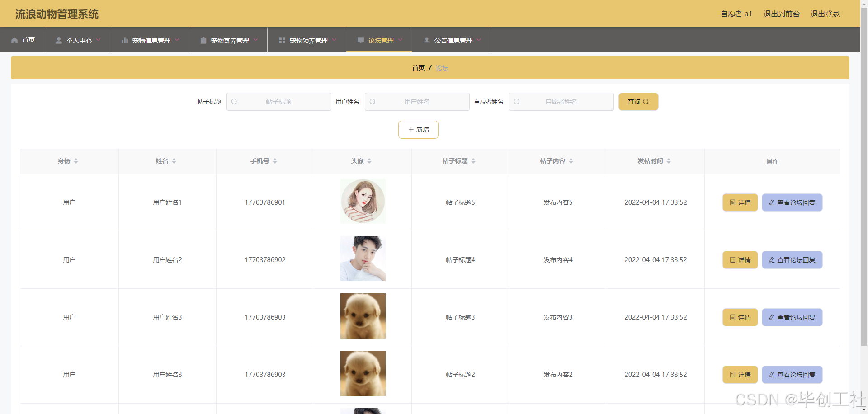Expand the 公告信息管理 menu chevron
This screenshot has height=414, width=868.
tap(479, 40)
